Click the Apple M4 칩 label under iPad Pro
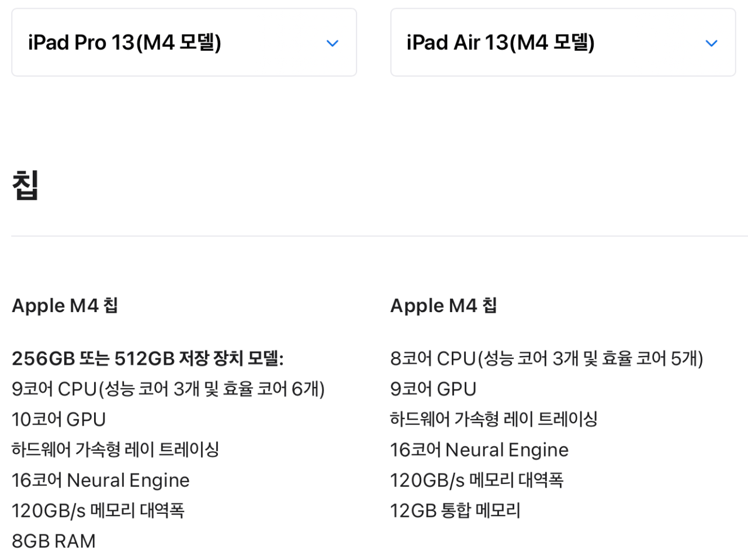This screenshot has width=748, height=560. pyautogui.click(x=64, y=305)
